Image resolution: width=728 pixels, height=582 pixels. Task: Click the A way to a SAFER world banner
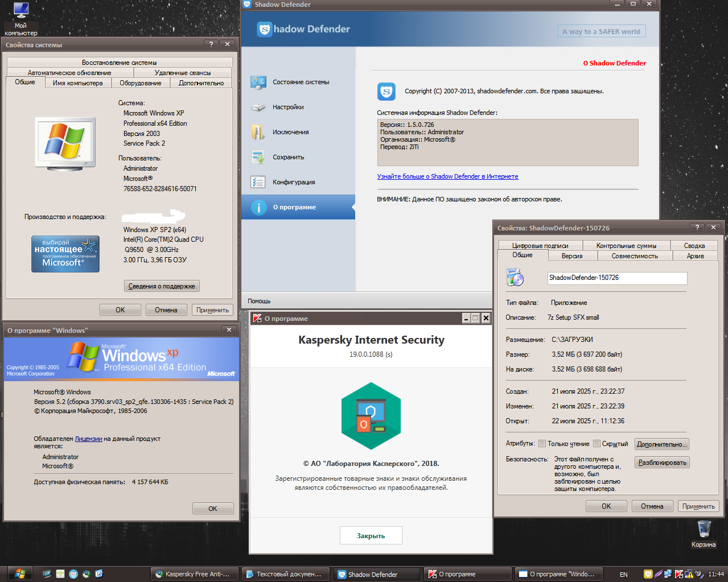[601, 31]
